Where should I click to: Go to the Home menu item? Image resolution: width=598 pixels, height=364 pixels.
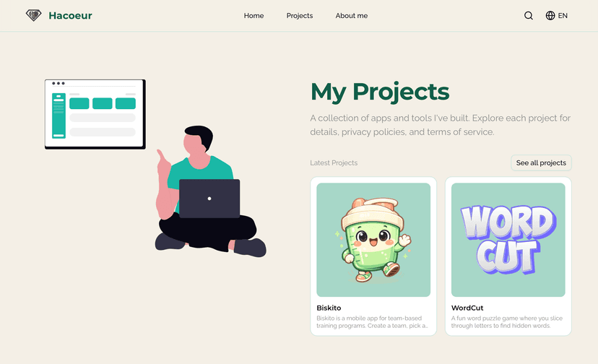[253, 16]
